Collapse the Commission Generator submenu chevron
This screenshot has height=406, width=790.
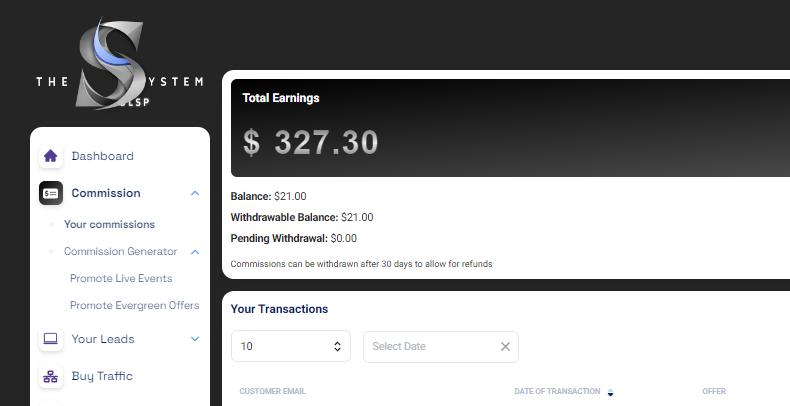click(x=195, y=252)
